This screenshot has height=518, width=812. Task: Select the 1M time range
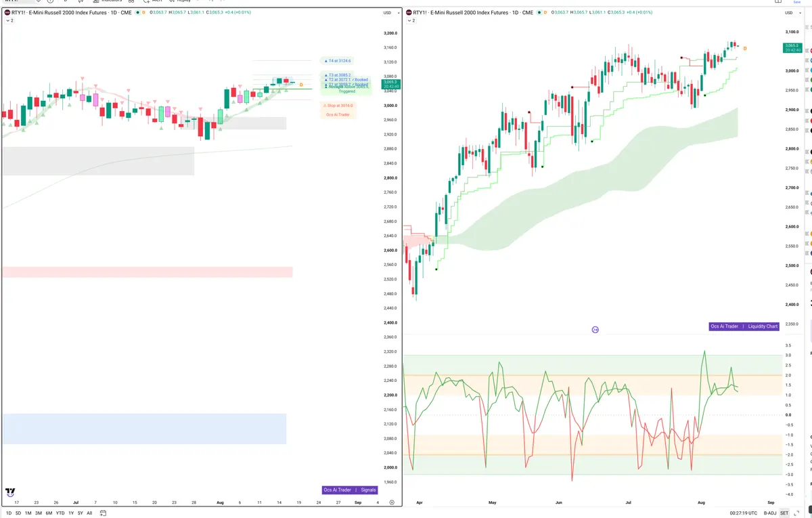(28, 513)
